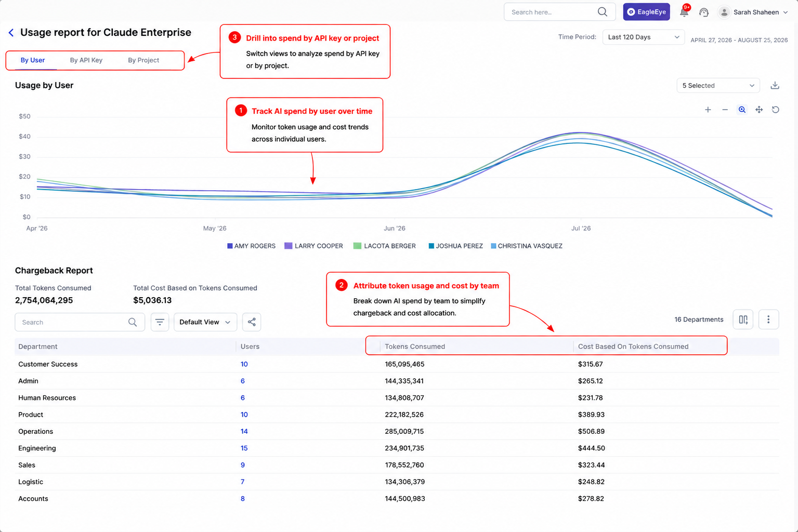
Task: Open the notifications bell icon
Action: [x=684, y=12]
